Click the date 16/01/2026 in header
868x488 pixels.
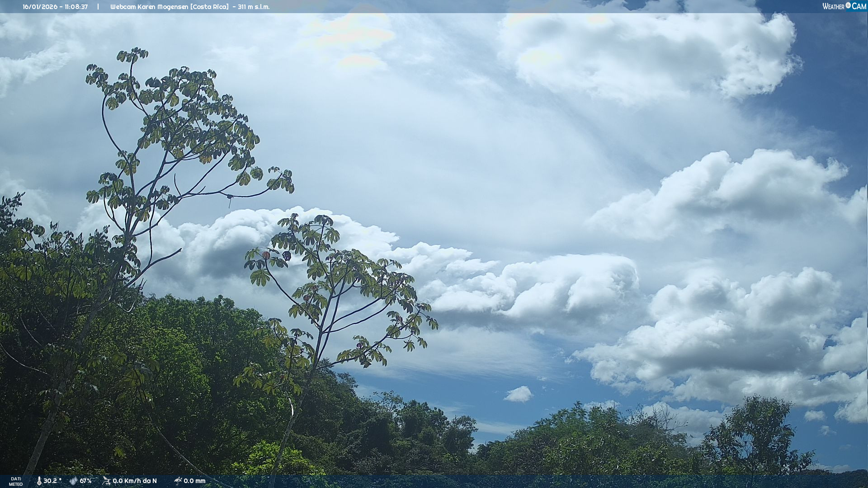(x=39, y=7)
